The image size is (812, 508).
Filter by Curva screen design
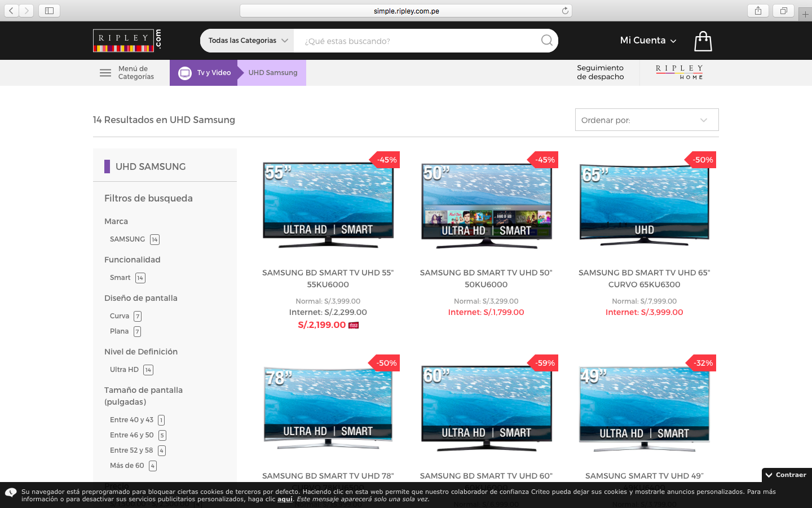126,316
